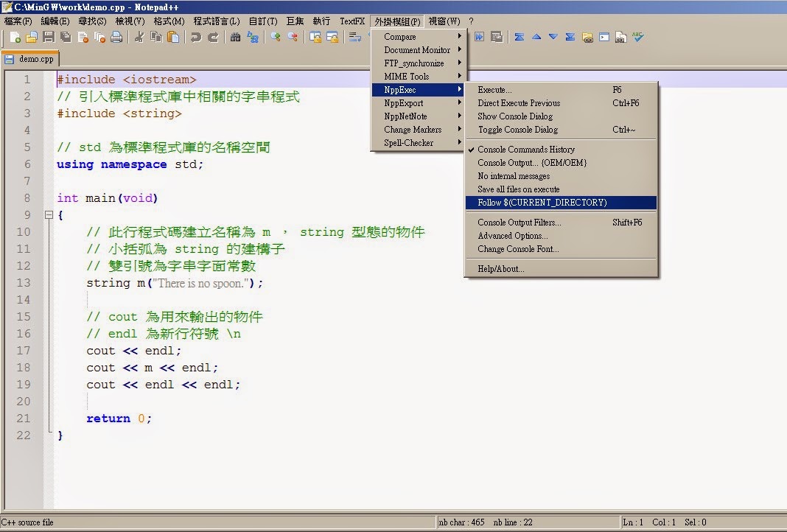Click the word wrap toolbar icon
Image resolution: width=787 pixels, height=532 pixels.
click(355, 37)
